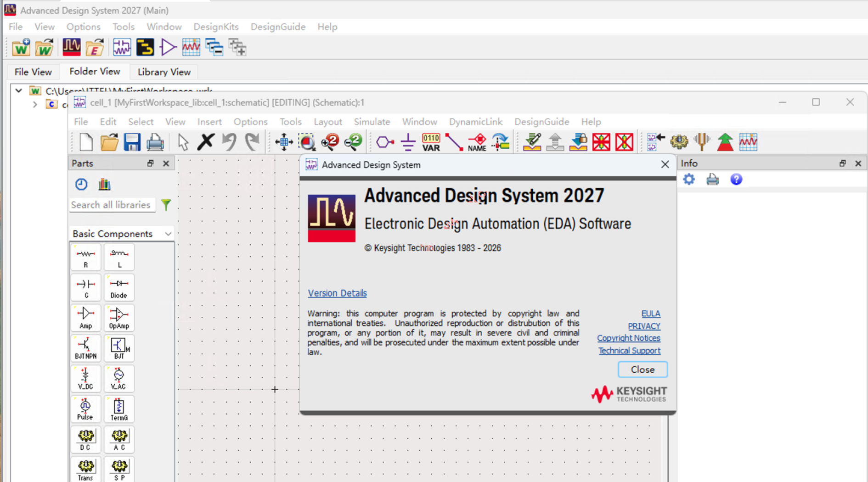Switch to File View tab
The width and height of the screenshot is (868, 482).
(x=33, y=72)
